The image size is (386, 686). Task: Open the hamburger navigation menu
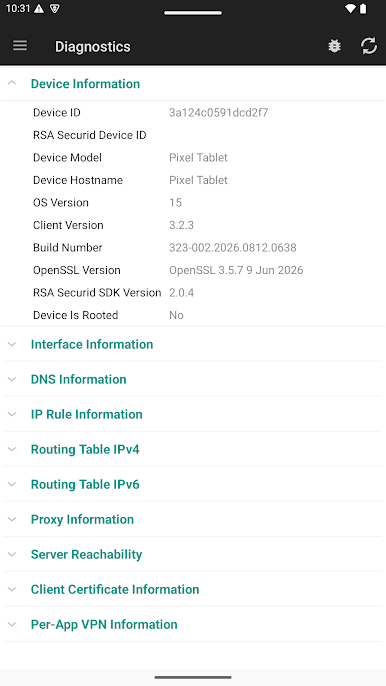click(x=20, y=46)
